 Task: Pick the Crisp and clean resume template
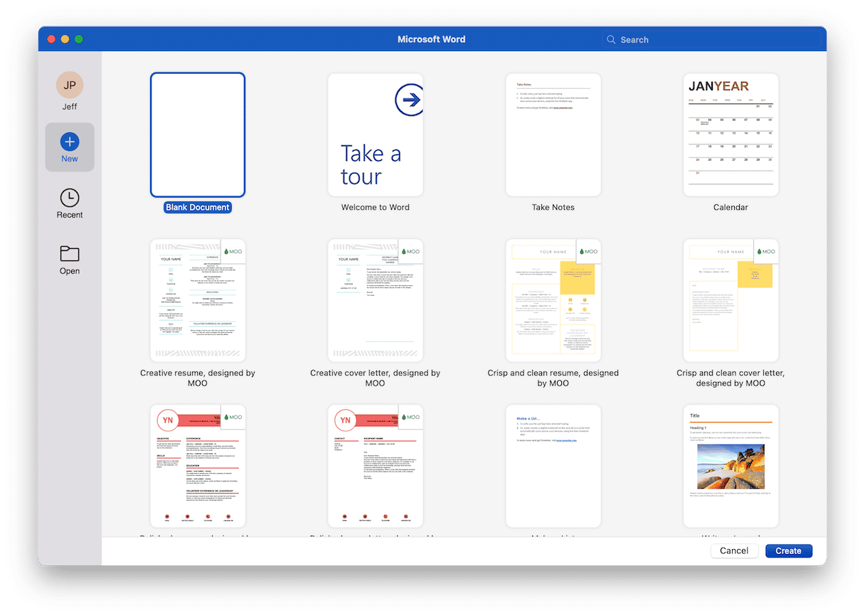click(x=553, y=300)
